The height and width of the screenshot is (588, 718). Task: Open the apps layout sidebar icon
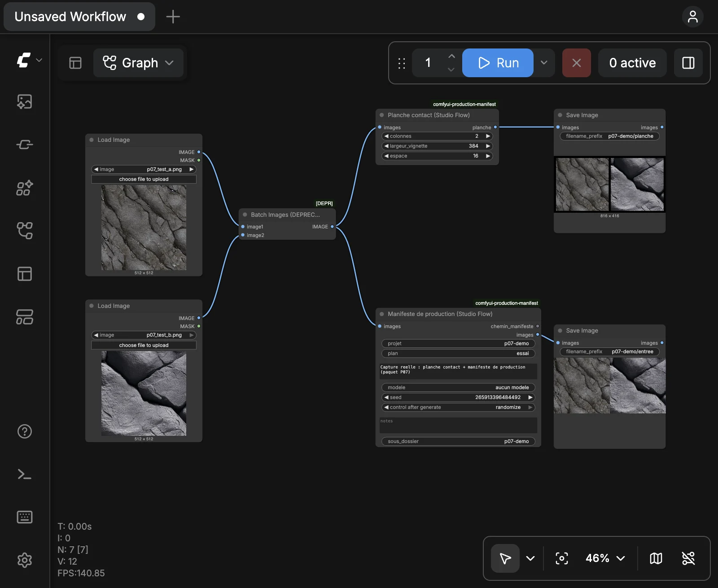(x=25, y=317)
